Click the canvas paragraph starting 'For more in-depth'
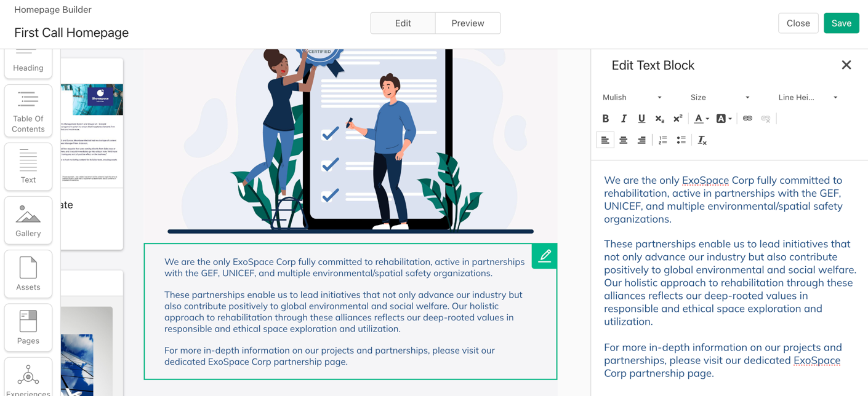The width and height of the screenshot is (868, 396). click(329, 356)
